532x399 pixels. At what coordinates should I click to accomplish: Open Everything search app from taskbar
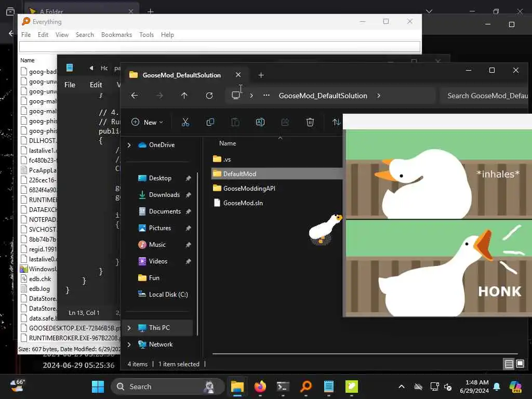point(306,387)
